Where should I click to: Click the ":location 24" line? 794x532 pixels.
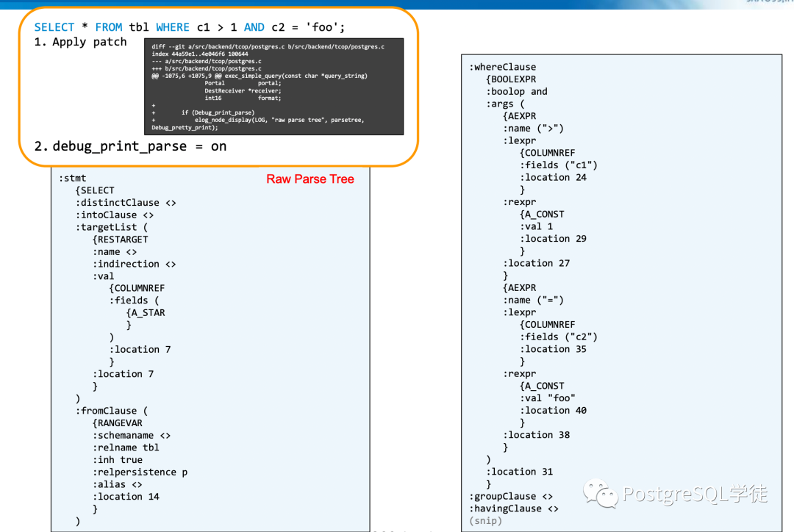(553, 177)
